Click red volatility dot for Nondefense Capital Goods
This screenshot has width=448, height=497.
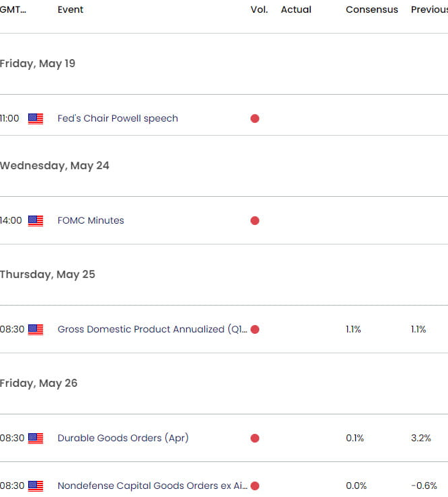[255, 486]
